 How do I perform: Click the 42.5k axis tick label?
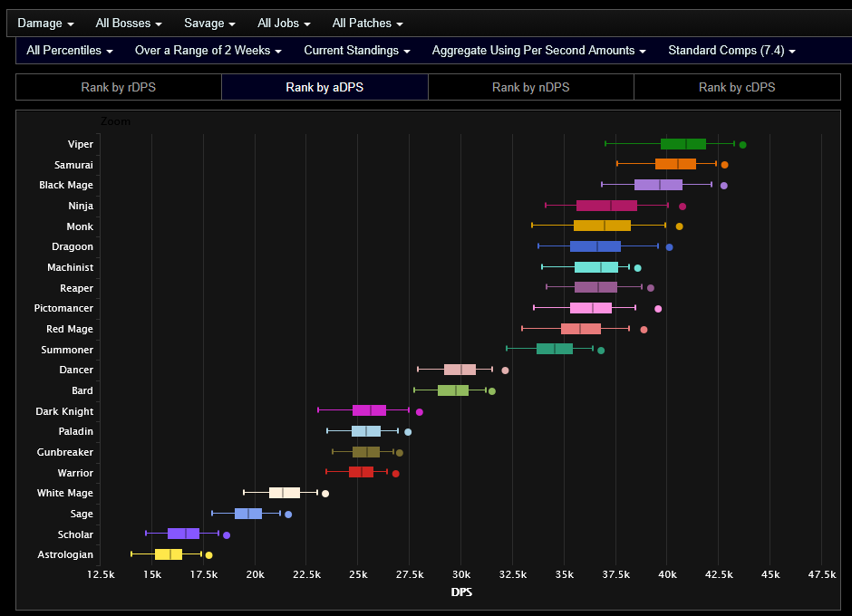pyautogui.click(x=719, y=574)
